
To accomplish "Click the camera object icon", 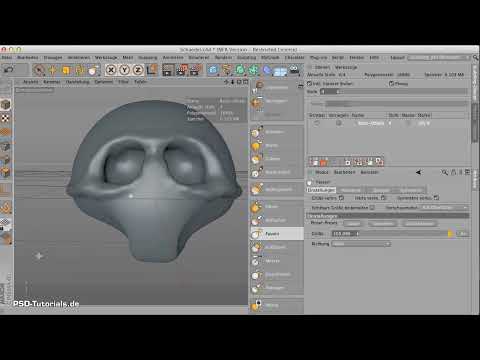I will click(x=294, y=70).
